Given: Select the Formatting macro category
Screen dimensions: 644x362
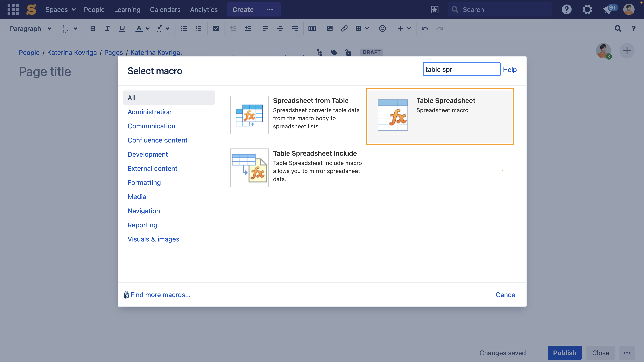Looking at the screenshot, I should pos(144,183).
